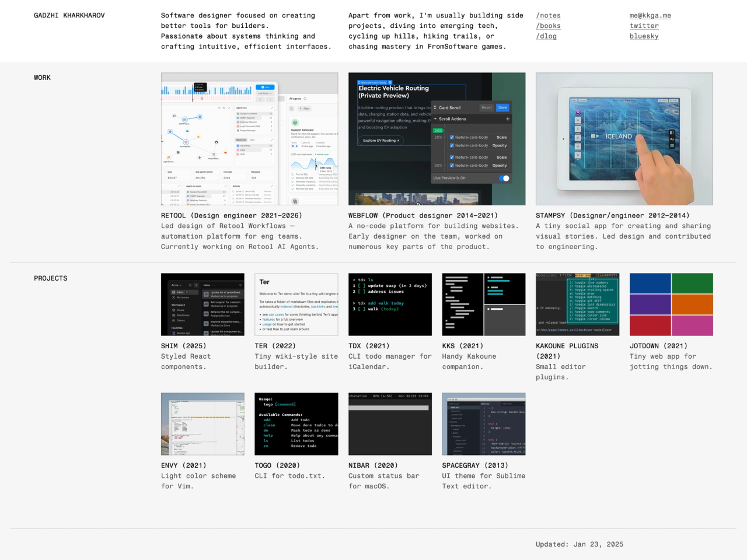Open the Kakoune Plugins thumbnail
The width and height of the screenshot is (747, 560).
point(578,304)
